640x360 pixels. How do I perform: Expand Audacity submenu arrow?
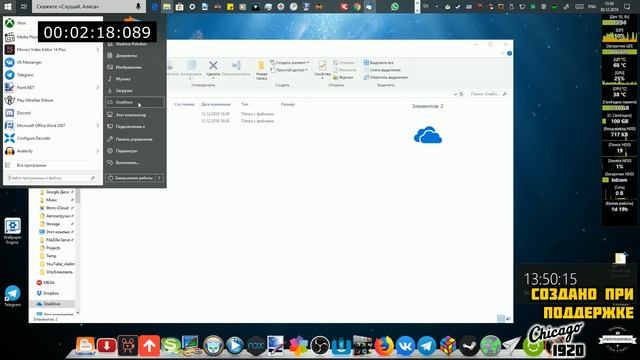pyautogui.click(x=98, y=151)
